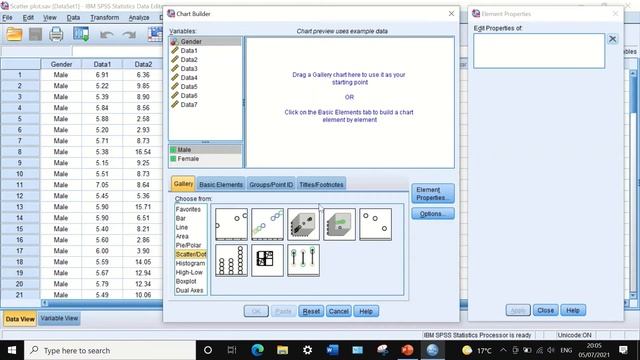This screenshot has width=640, height=360.
Task: Choose Bar in the gallery list
Action: click(180, 218)
